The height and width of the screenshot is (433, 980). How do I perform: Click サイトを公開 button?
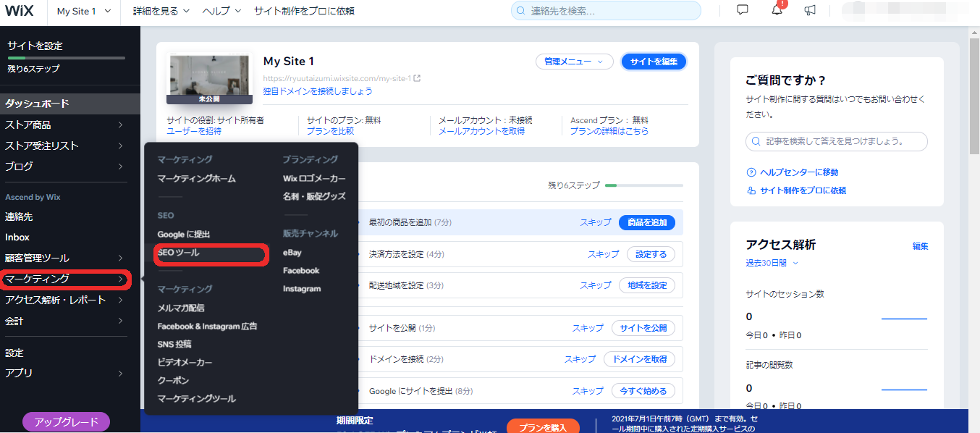[643, 328]
